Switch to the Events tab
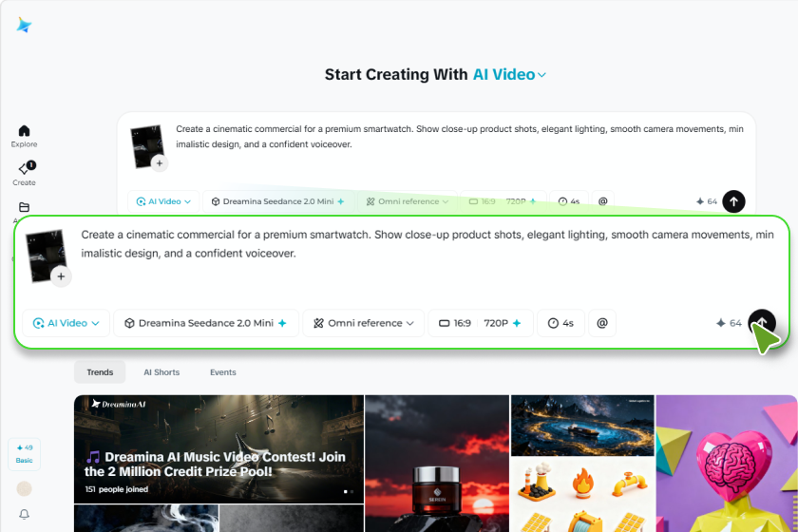 click(223, 372)
